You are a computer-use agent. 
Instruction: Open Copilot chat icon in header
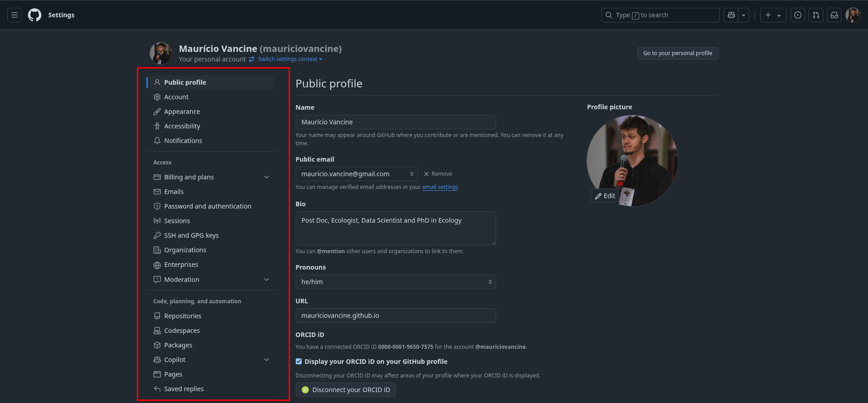[x=731, y=15]
